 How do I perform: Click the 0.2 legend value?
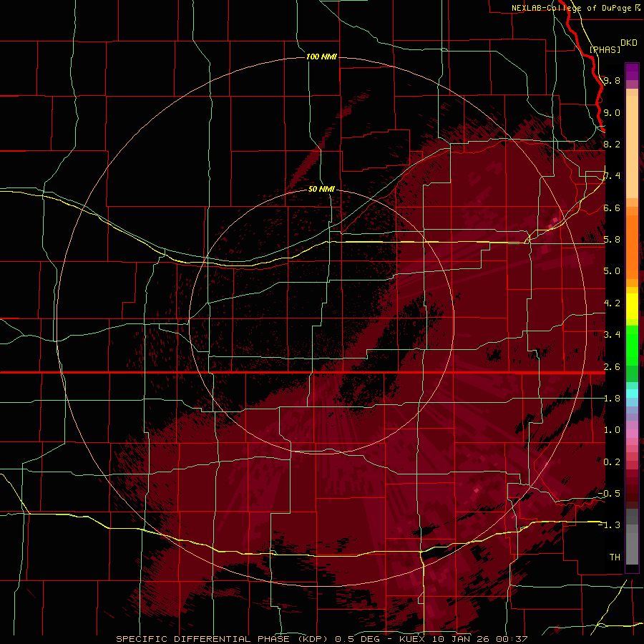coord(612,462)
